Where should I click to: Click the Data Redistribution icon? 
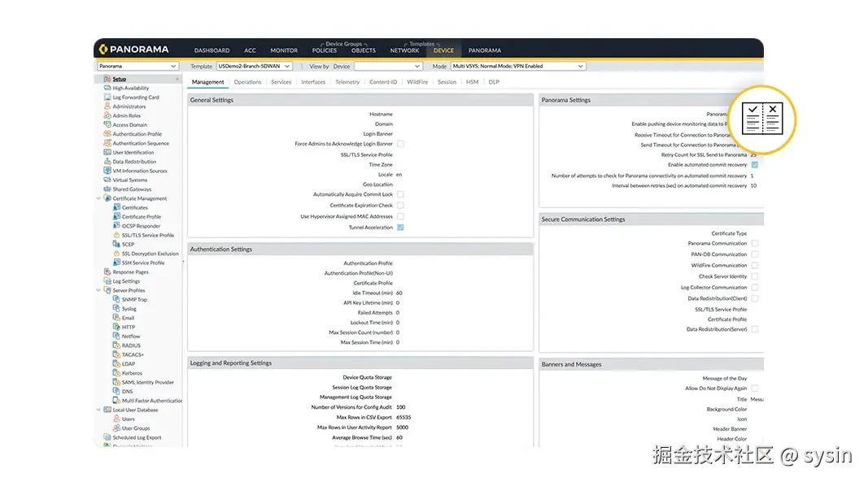(107, 162)
